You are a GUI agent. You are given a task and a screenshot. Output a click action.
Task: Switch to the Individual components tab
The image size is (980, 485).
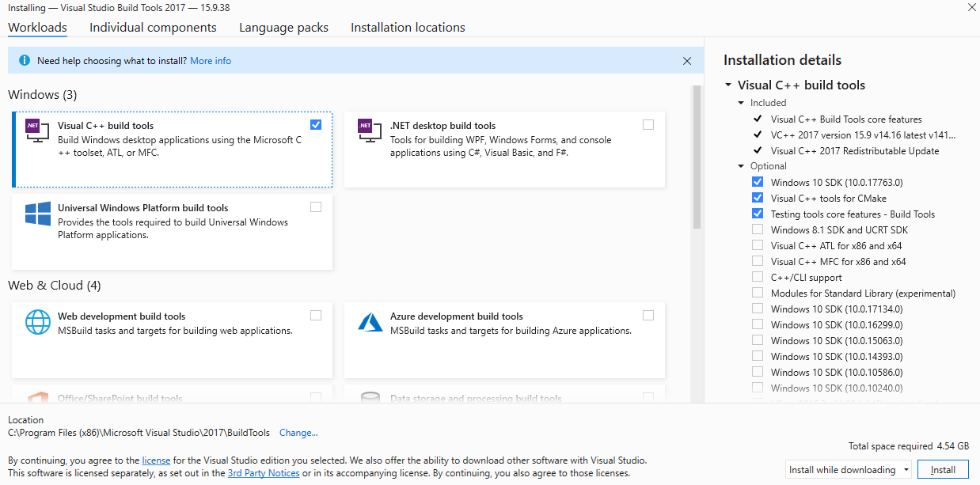click(x=153, y=28)
